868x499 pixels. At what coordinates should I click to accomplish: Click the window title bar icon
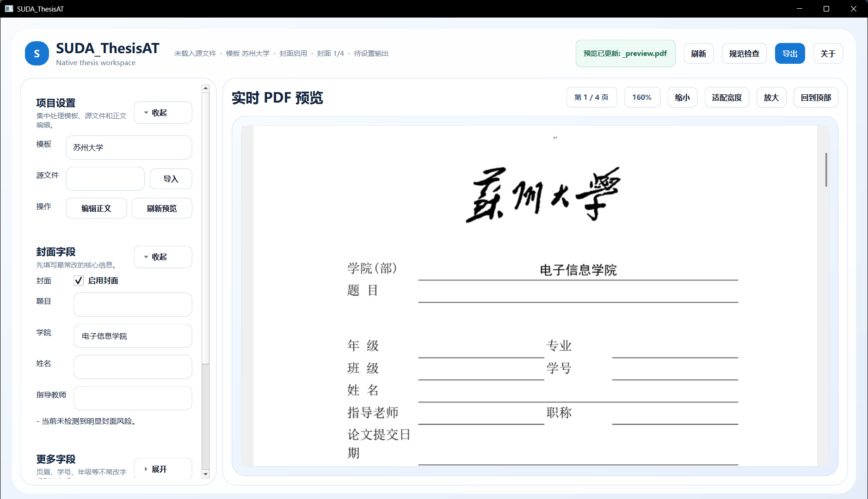coord(9,8)
